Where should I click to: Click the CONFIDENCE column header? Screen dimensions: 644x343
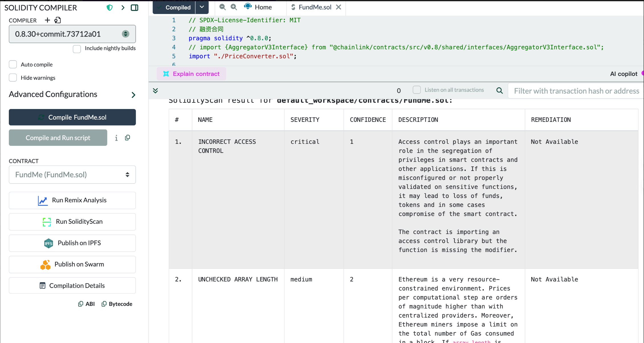368,120
